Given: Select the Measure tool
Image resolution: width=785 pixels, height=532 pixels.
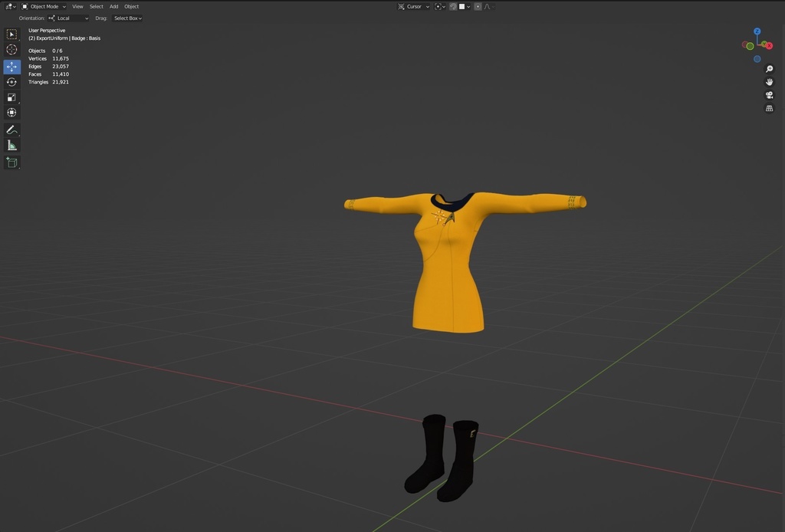Looking at the screenshot, I should coord(12,146).
